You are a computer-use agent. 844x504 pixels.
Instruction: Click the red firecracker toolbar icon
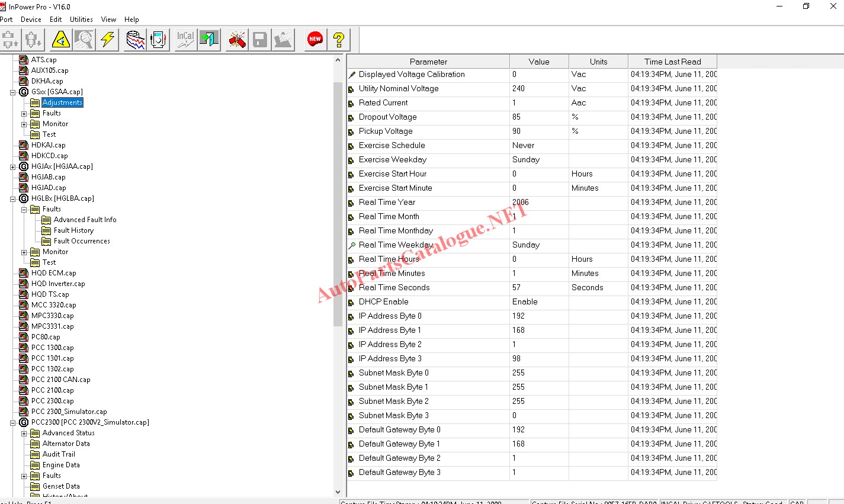tap(238, 40)
